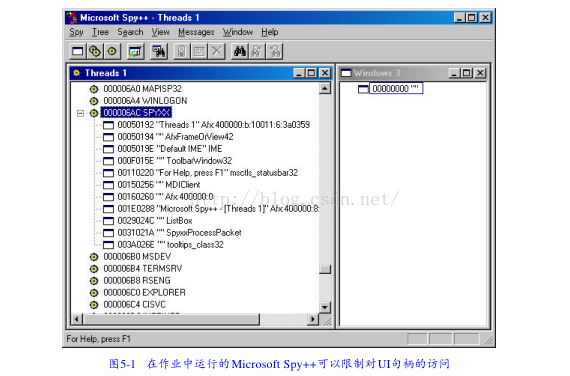This screenshot has width=570, height=376.
Task: Click the vertical scrollbar down arrow in Threads 1
Action: (x=325, y=307)
